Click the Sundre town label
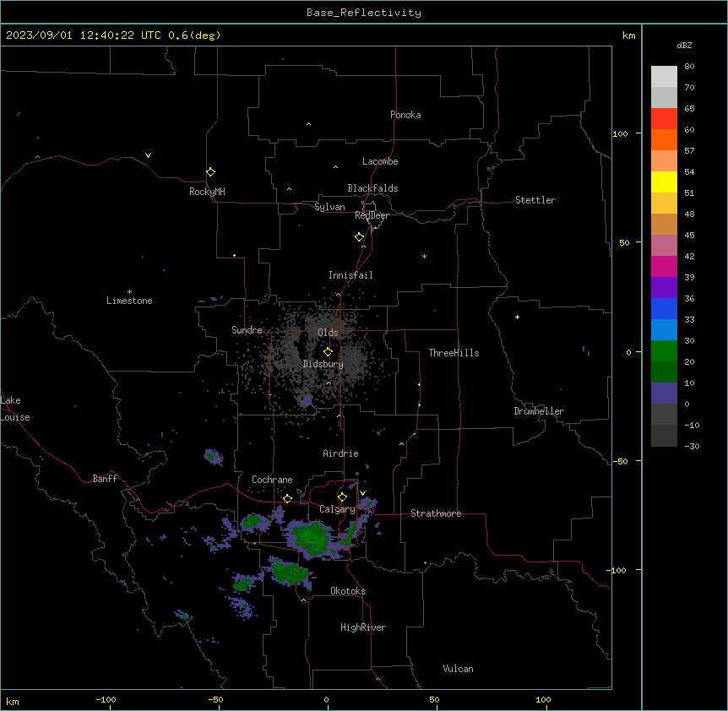728x711 pixels. tap(247, 330)
